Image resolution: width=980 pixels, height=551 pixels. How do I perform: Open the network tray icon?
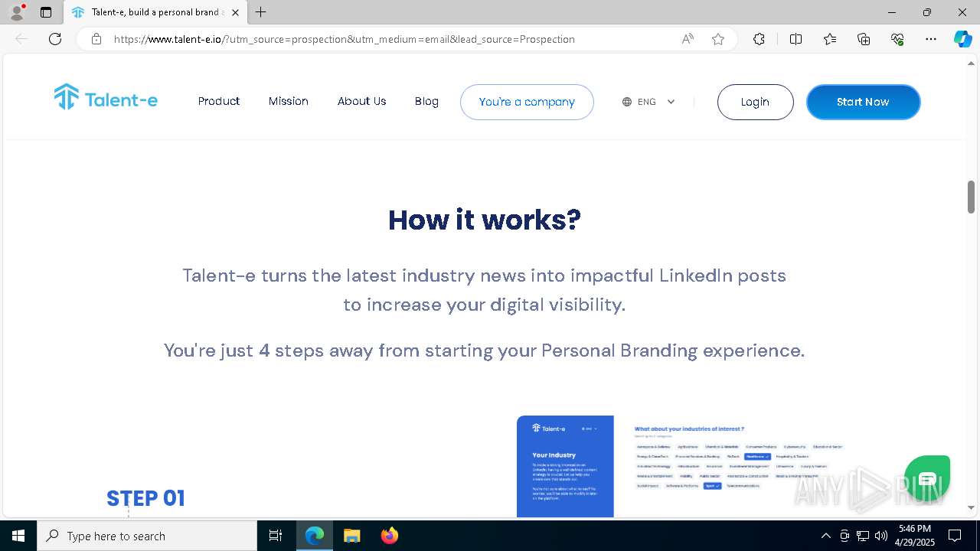pos(863,536)
